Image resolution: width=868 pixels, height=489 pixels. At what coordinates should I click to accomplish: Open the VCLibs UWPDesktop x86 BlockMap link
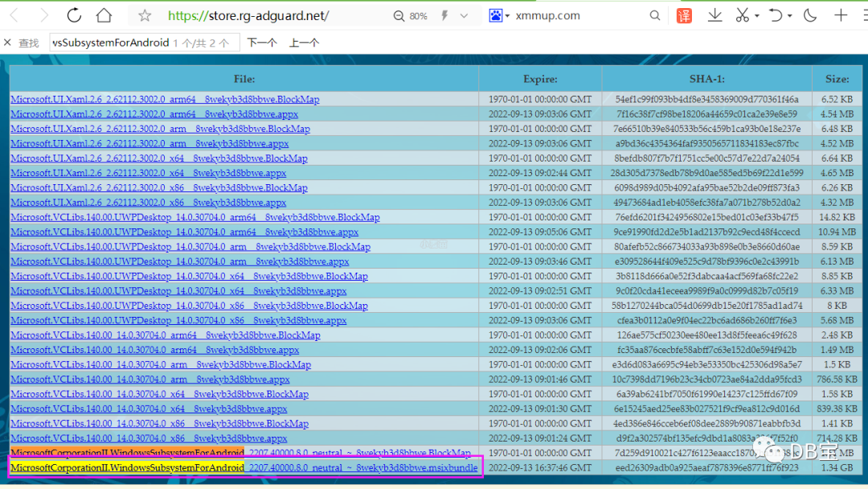190,306
